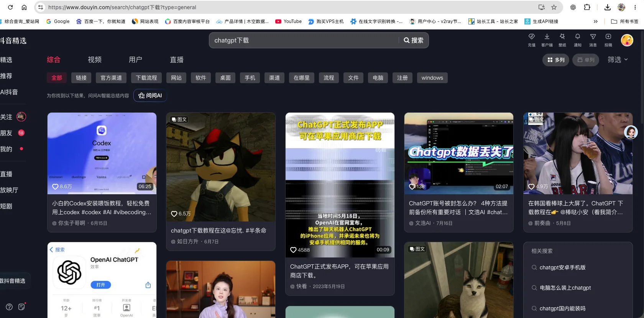Like the Codex video showing 8.6万
The height and width of the screenshot is (318, 644).
click(55, 187)
